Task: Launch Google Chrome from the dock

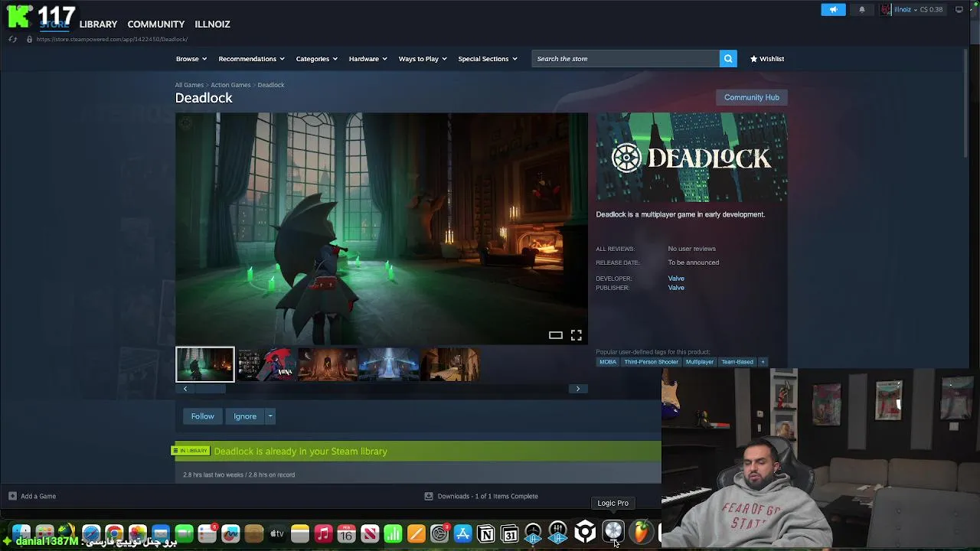Action: pos(114,534)
